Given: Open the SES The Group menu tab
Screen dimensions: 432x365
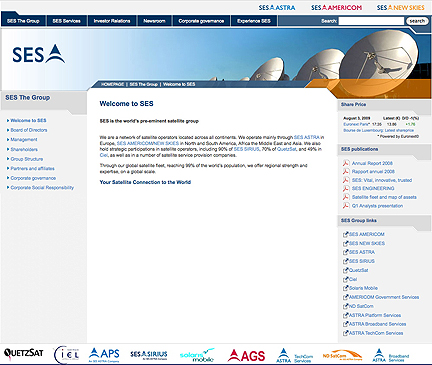Looking at the screenshot, I should coord(23,21).
